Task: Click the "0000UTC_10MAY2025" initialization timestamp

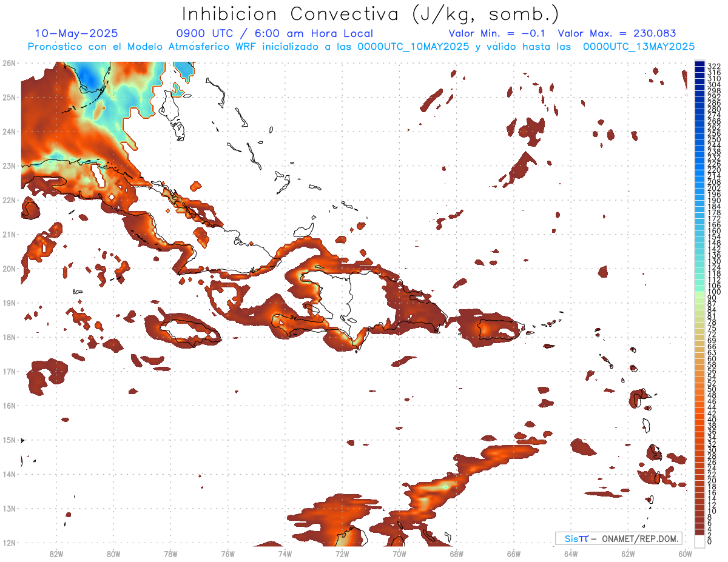Action: [x=413, y=46]
